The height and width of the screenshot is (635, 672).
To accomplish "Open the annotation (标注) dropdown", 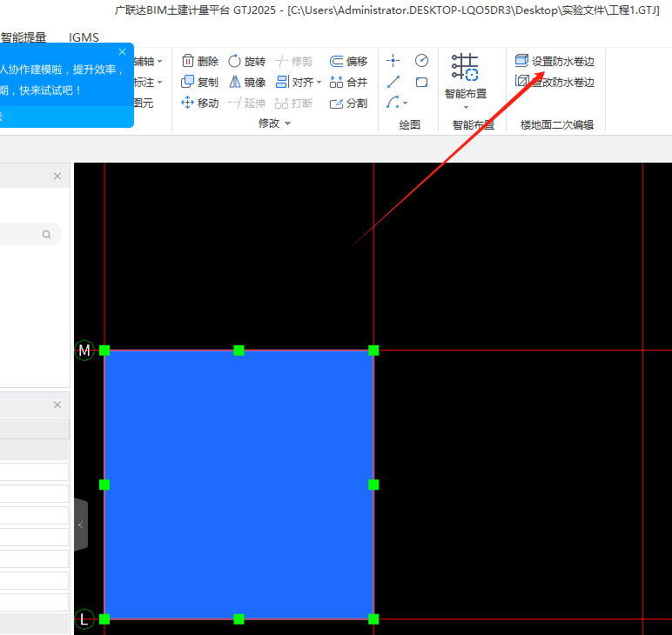I will point(160,83).
